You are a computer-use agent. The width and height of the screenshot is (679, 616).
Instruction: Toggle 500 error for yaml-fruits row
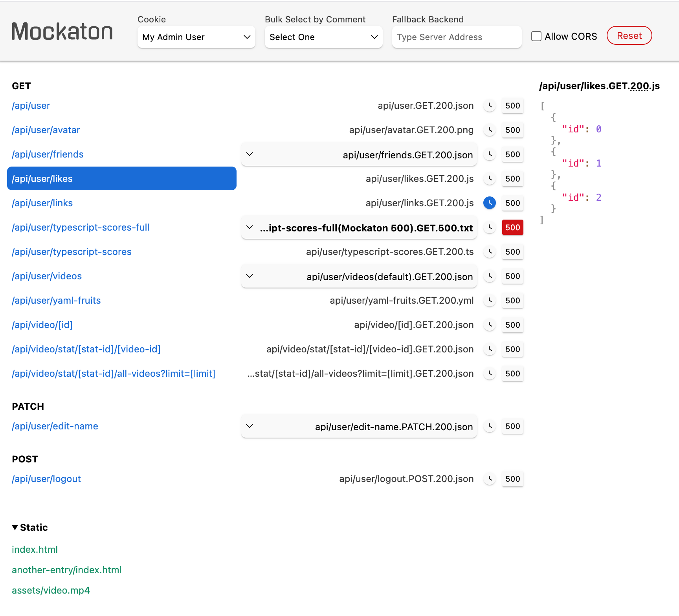(513, 301)
